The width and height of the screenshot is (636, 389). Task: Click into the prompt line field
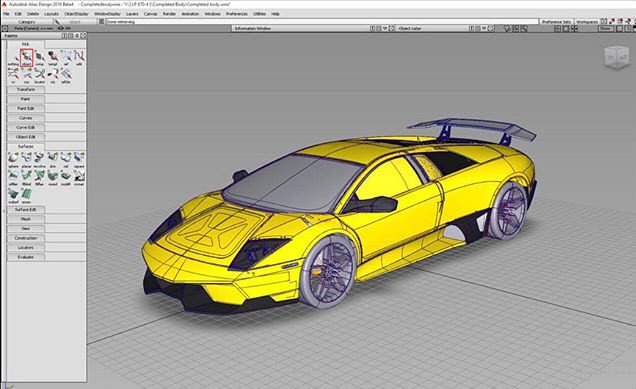[x=322, y=21]
